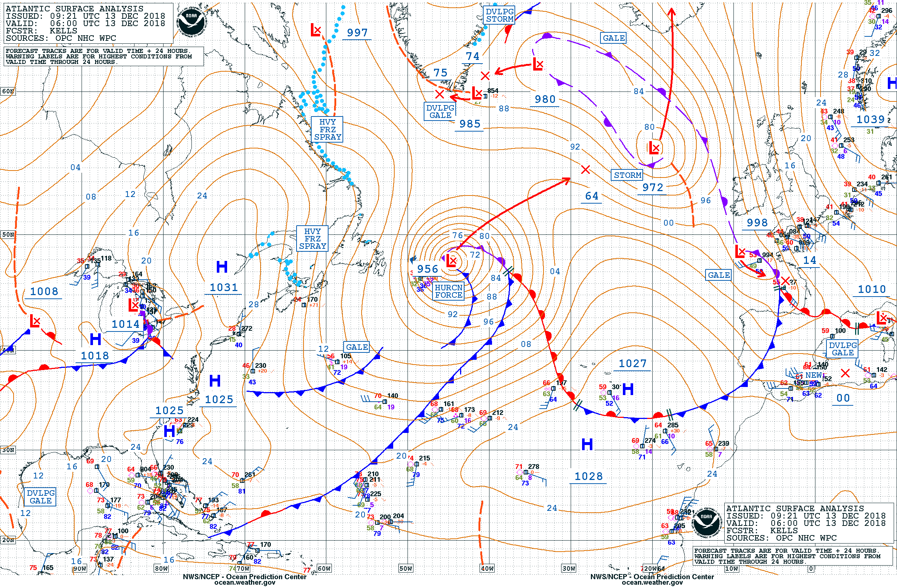Click the ocean.weather.gov text at bottom left
This screenshot has height=588, width=897.
(x=245, y=583)
